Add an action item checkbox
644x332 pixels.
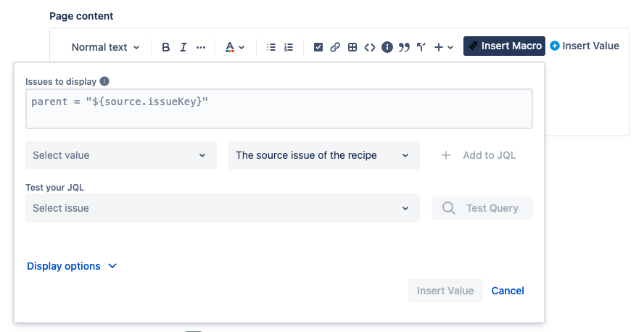(x=318, y=47)
